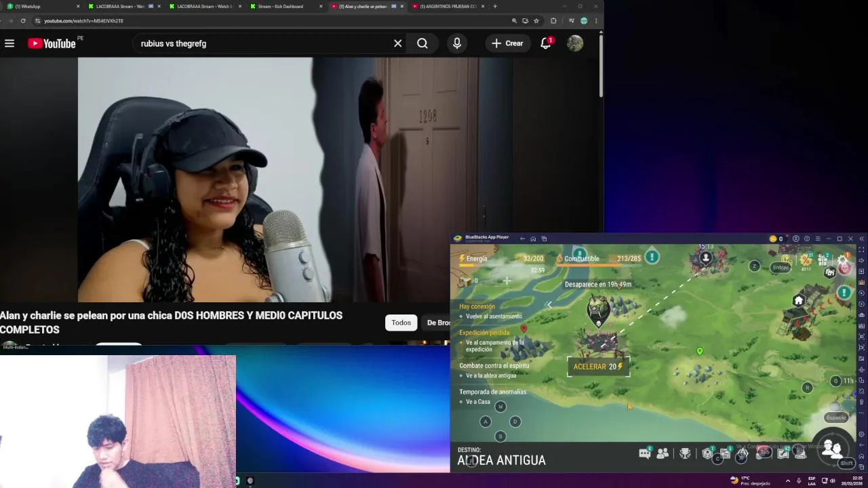Submit search with the magnifier button
The image size is (868, 488).
(422, 43)
